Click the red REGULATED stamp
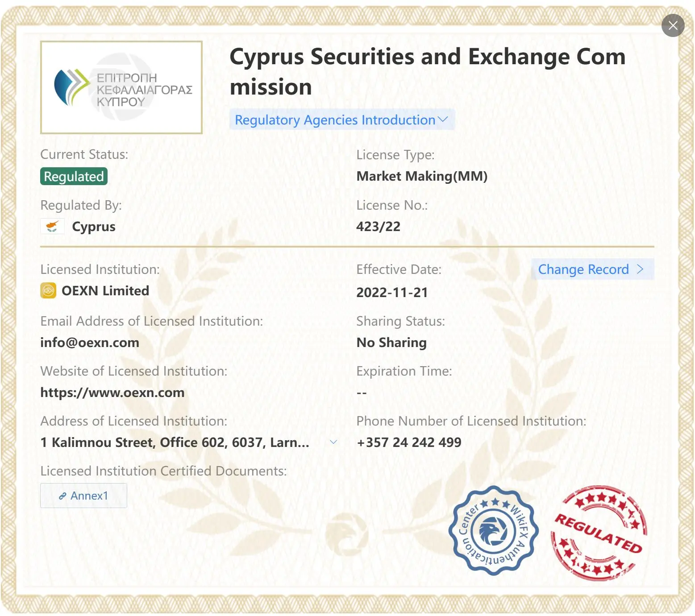This screenshot has width=695, height=616. pos(599,533)
